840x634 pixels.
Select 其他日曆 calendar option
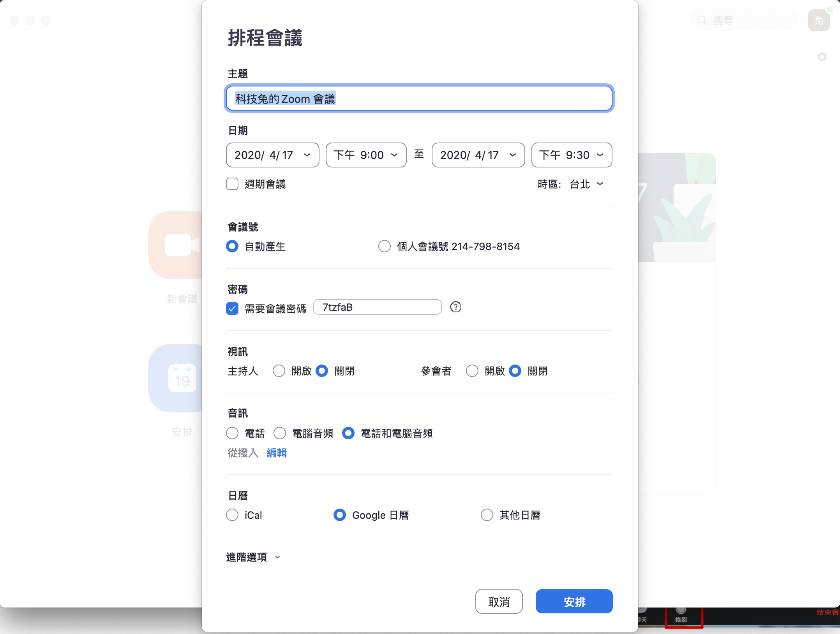coord(487,515)
